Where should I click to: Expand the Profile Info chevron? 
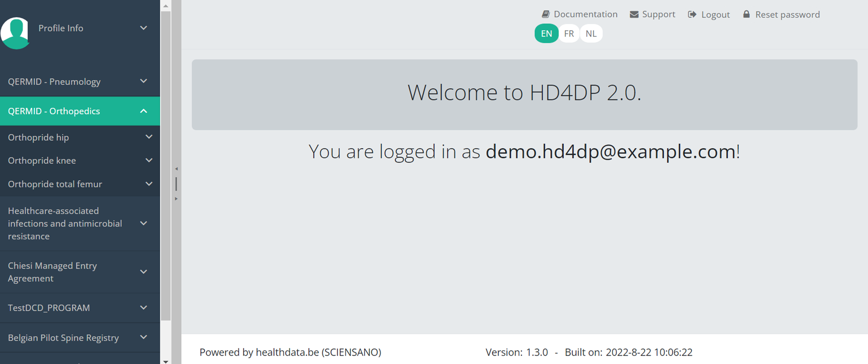(x=143, y=28)
